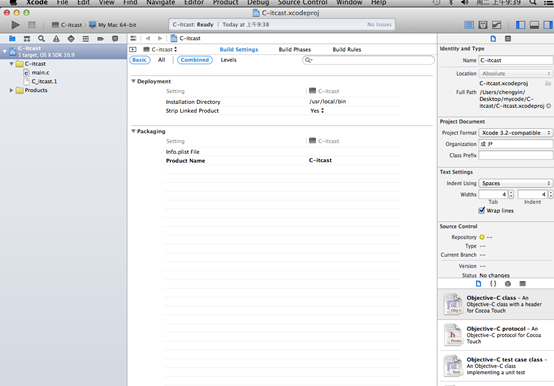Select the Basic settings filter

pos(140,60)
